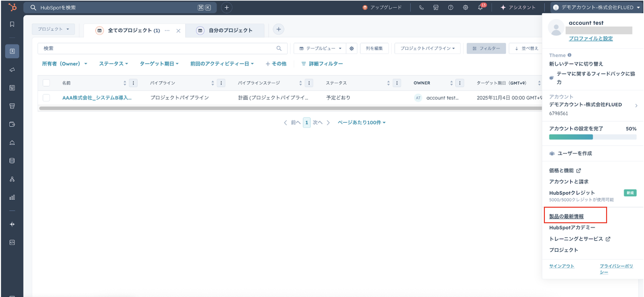This screenshot has height=297, width=644.
Task: Open bookmarks in the left sidebar
Action: pyautogui.click(x=12, y=24)
